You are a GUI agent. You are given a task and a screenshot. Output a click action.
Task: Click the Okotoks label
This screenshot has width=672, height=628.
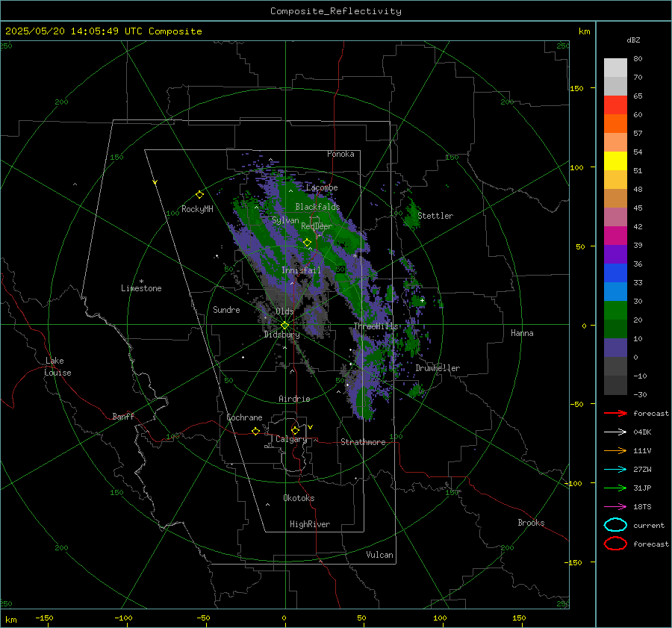click(x=299, y=498)
